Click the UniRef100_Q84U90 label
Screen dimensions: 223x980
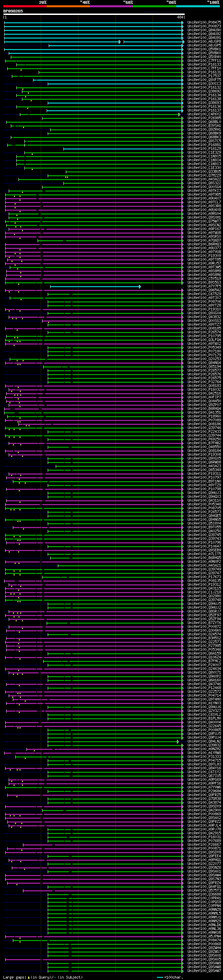click(x=204, y=31)
